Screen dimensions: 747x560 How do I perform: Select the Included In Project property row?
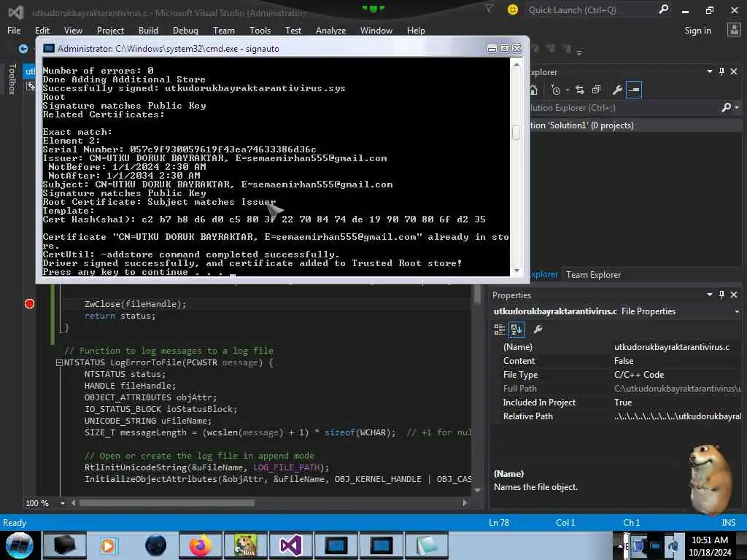point(617,402)
